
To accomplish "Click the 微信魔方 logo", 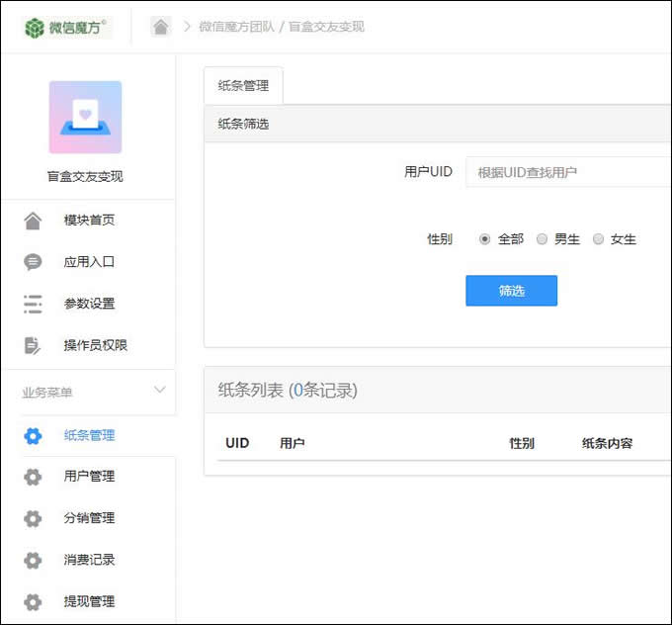I will [67, 27].
